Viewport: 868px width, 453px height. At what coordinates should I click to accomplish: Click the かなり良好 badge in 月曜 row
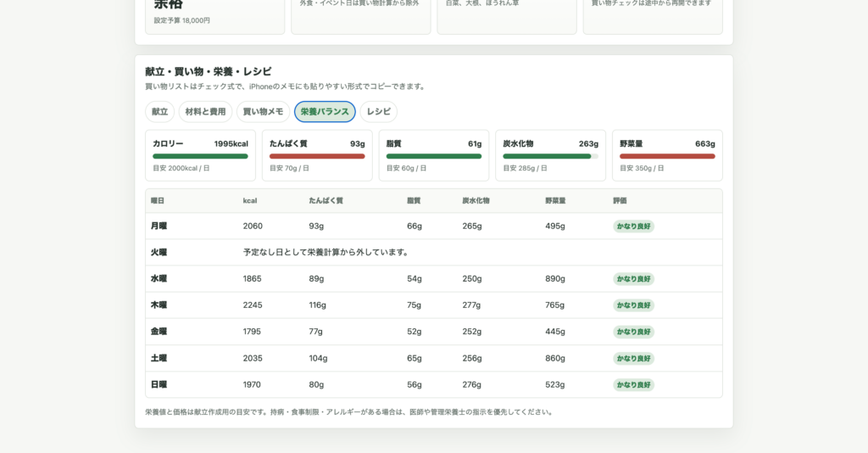point(633,226)
